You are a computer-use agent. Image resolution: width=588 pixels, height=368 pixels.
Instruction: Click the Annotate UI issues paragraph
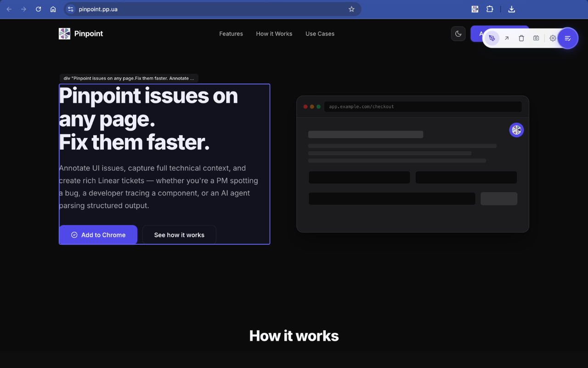pos(158,187)
